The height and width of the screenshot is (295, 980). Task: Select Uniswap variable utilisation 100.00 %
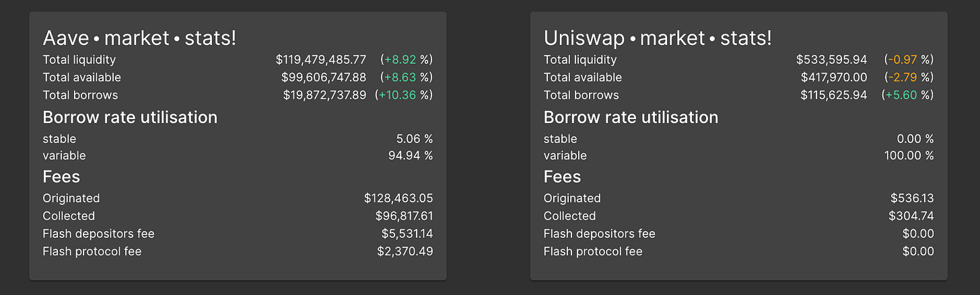[909, 156]
